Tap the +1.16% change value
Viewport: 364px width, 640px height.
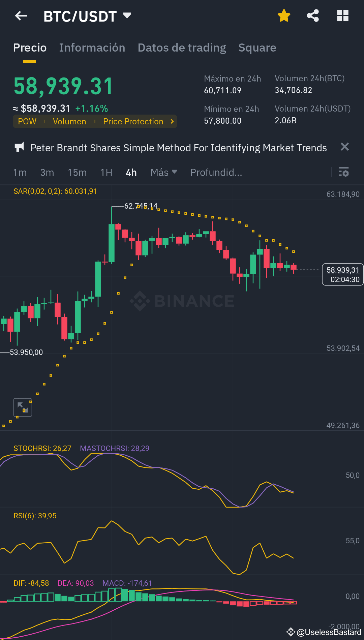pyautogui.click(x=92, y=109)
